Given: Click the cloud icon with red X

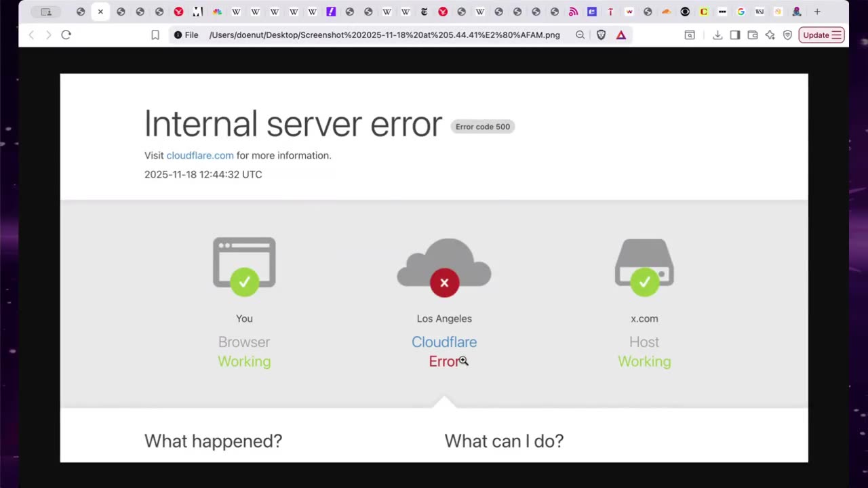Looking at the screenshot, I should click(444, 267).
